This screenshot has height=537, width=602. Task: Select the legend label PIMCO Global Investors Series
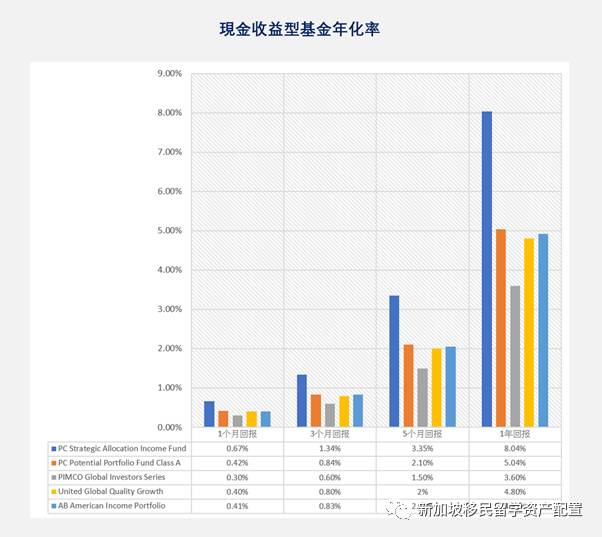112,477
